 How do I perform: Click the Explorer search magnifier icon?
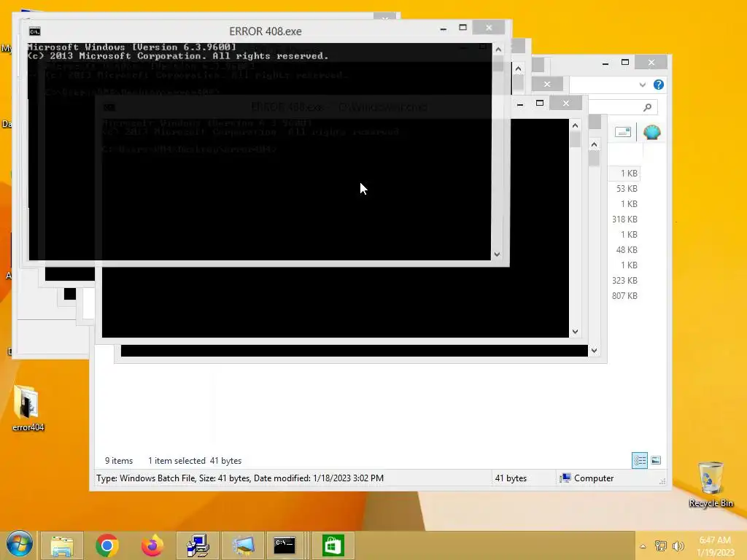647,108
